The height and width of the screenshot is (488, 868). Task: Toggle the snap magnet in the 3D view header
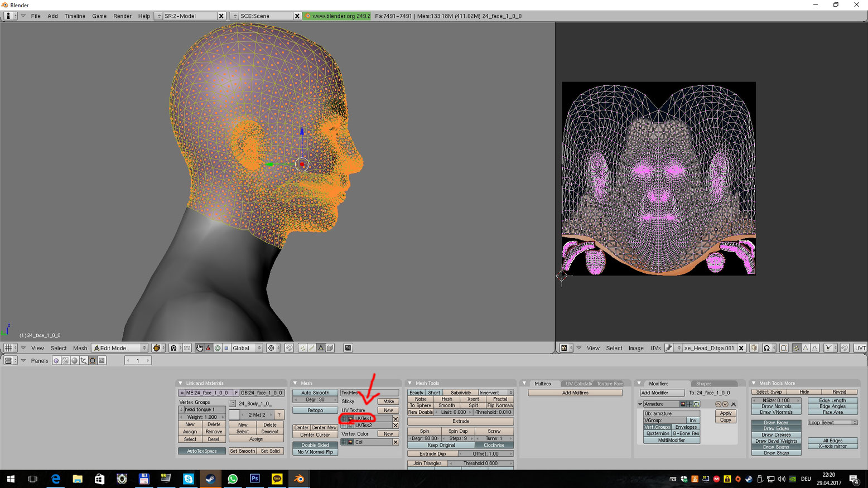tap(290, 347)
